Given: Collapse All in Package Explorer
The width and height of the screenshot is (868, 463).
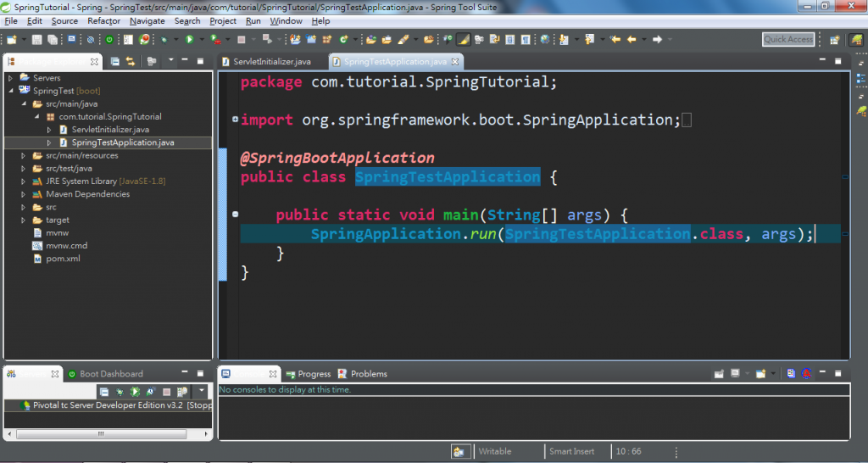Looking at the screenshot, I should pos(115,61).
